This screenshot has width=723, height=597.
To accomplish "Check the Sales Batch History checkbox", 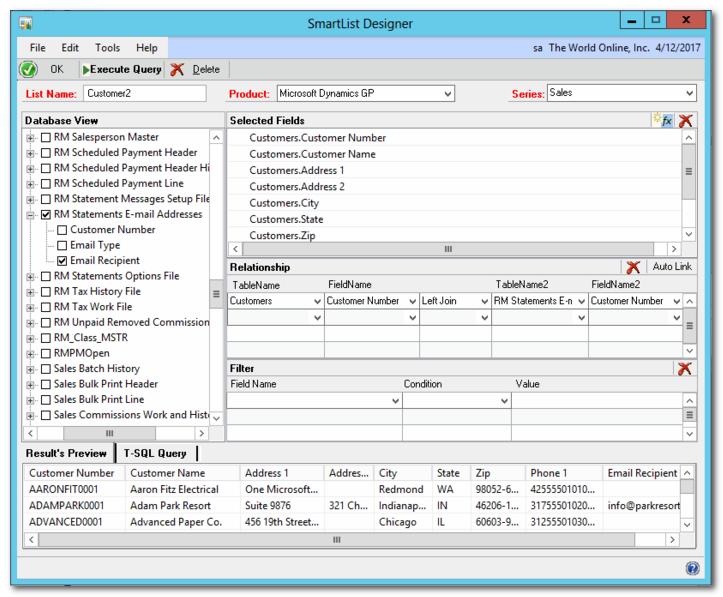I will point(46,369).
